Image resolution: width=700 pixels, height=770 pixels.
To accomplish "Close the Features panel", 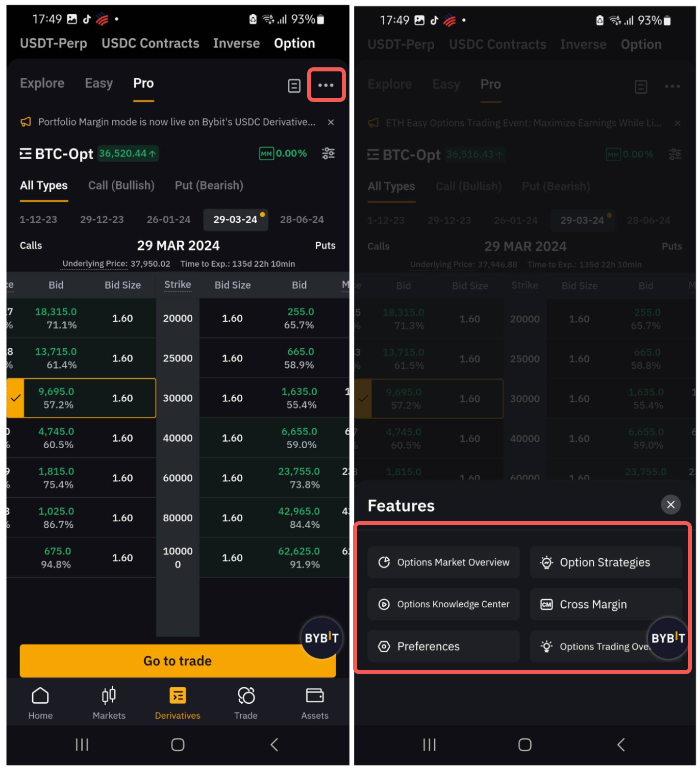I will tap(670, 505).
